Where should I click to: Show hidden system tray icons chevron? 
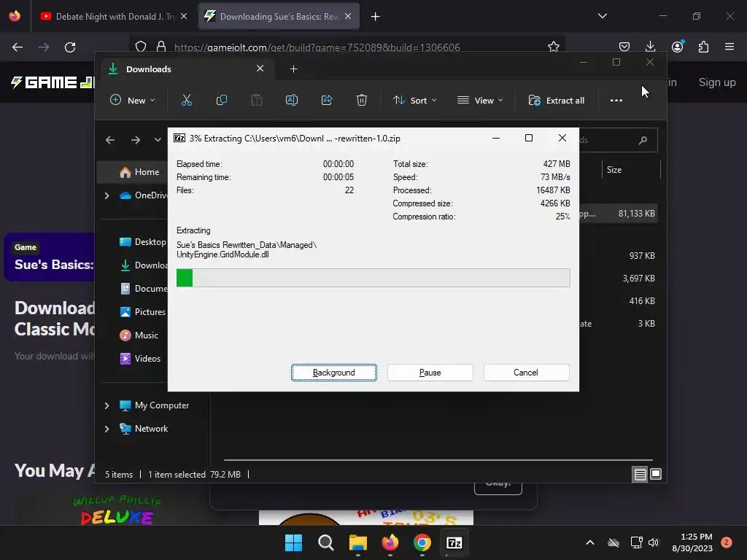(589, 542)
